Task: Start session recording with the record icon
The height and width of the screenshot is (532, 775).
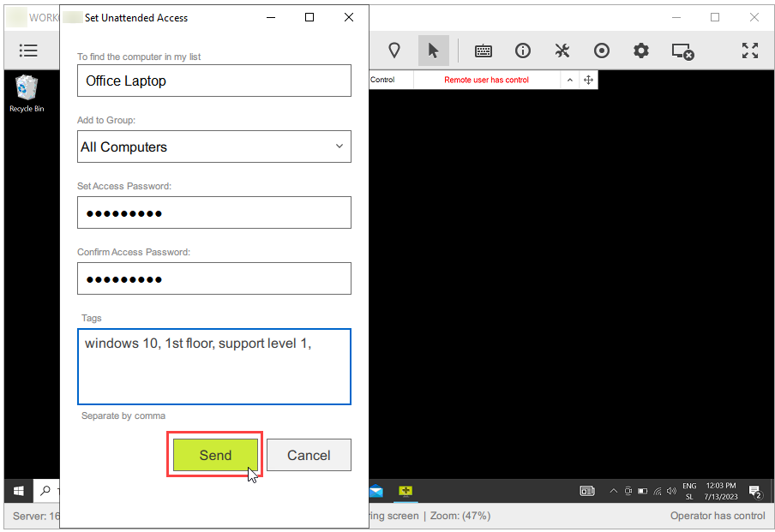Action: (602, 51)
